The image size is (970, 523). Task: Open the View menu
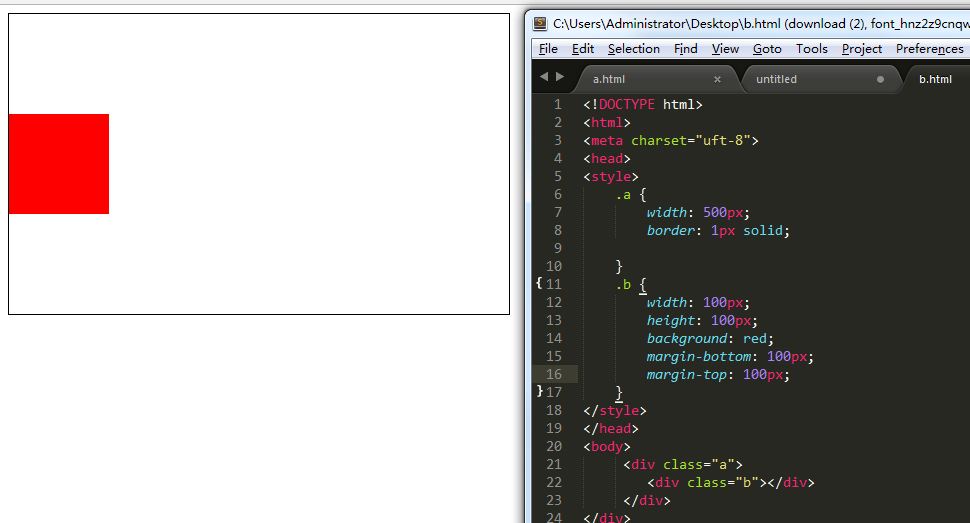[725, 49]
